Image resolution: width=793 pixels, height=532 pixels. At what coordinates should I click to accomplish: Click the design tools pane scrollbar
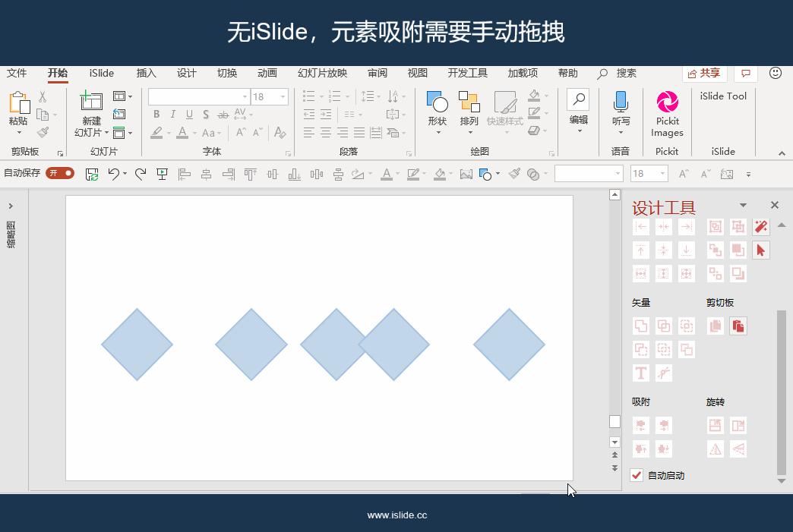(x=782, y=393)
